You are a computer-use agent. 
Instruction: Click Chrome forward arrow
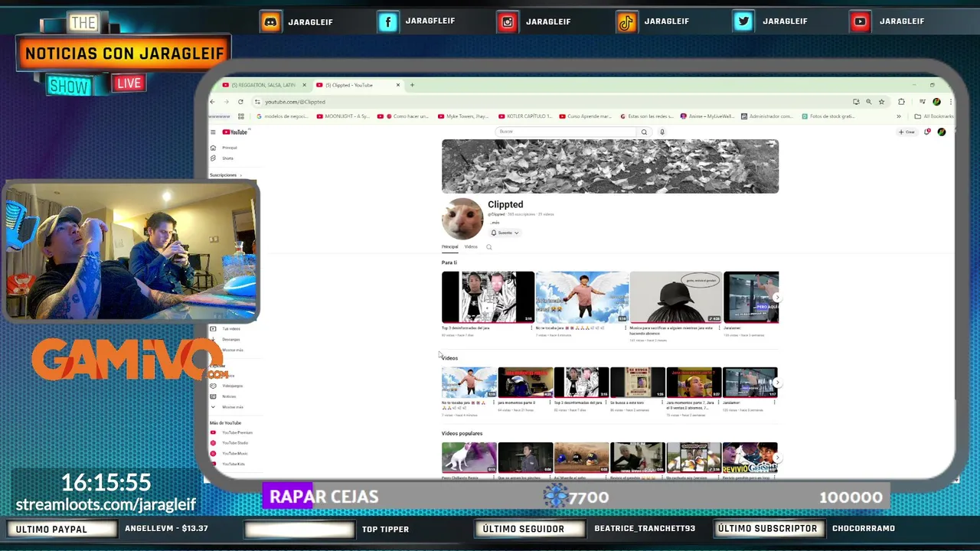coord(227,102)
